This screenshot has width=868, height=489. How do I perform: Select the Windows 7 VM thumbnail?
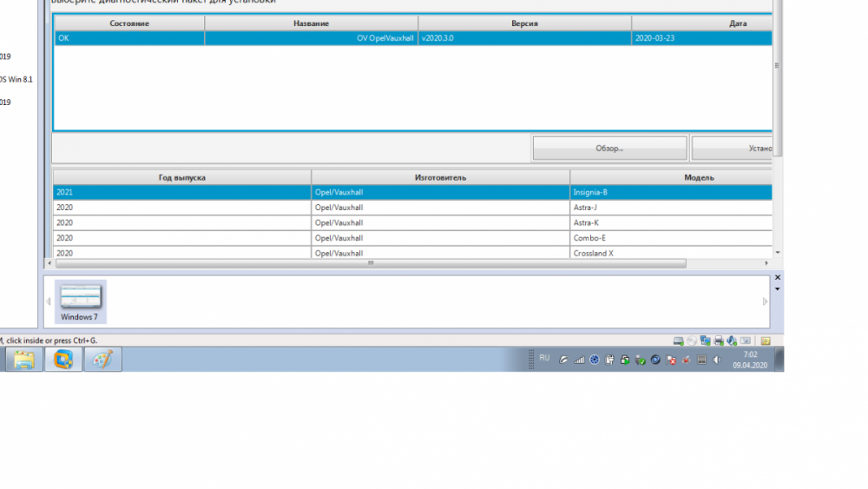point(80,301)
